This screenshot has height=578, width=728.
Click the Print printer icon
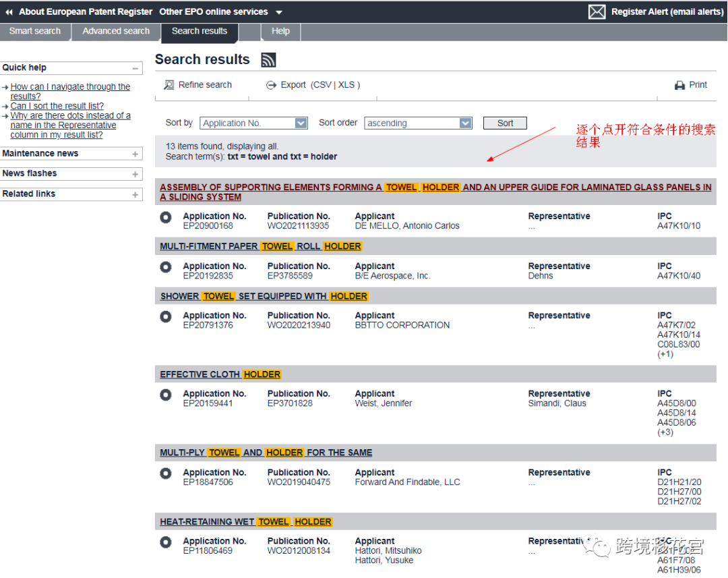(679, 85)
